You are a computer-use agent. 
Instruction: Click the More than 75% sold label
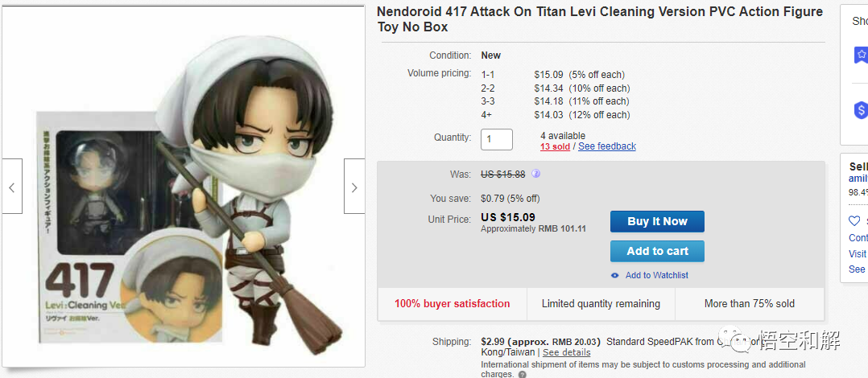749,304
